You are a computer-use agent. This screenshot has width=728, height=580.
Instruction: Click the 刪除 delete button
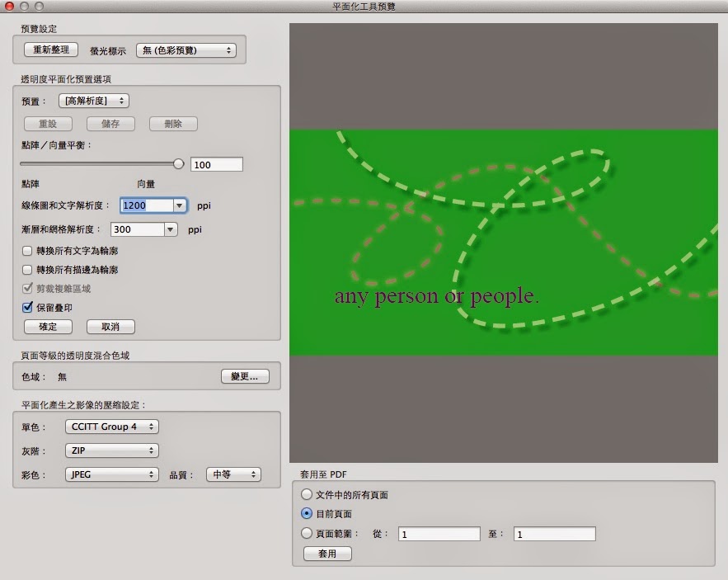pos(173,124)
